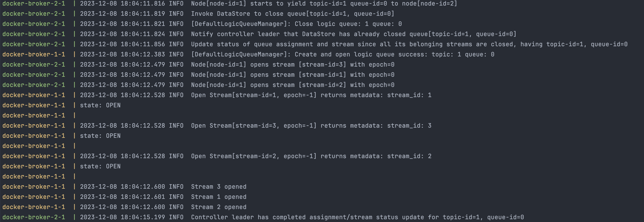Click the 'opens stream [stream-id=3]' log line

(293, 65)
